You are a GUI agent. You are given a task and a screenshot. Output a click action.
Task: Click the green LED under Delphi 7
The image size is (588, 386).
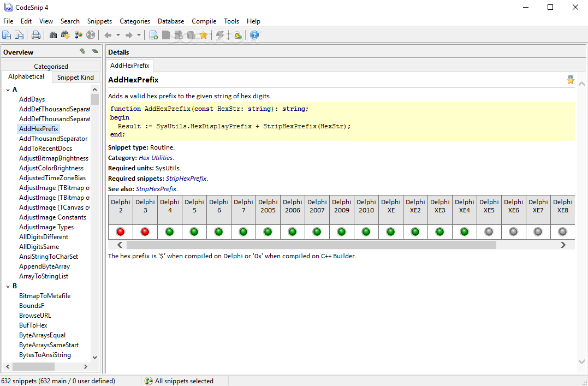coord(243,232)
